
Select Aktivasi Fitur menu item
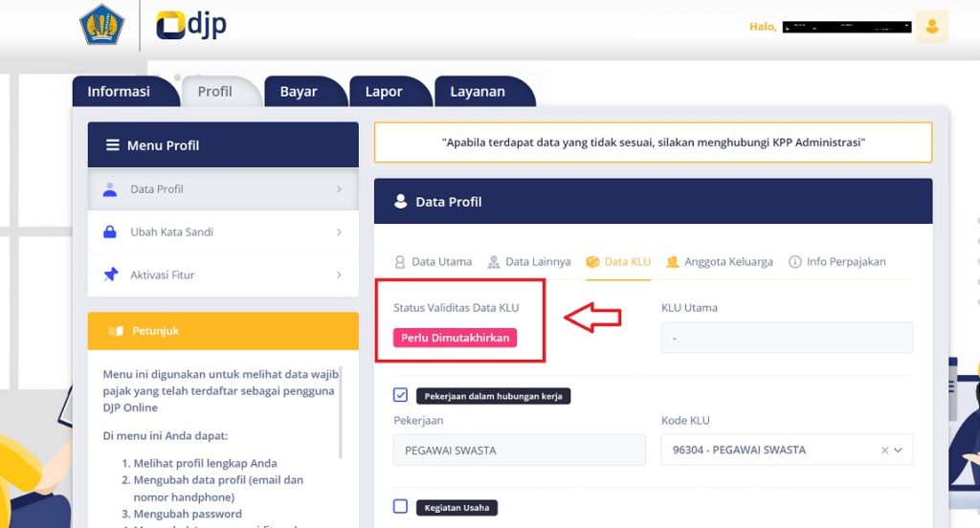tap(223, 275)
